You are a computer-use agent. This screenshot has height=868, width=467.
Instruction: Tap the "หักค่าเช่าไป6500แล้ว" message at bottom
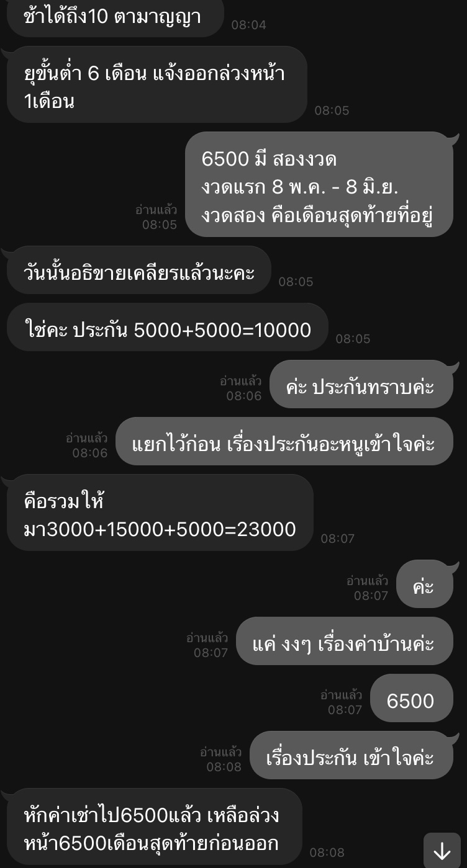pyautogui.click(x=154, y=826)
